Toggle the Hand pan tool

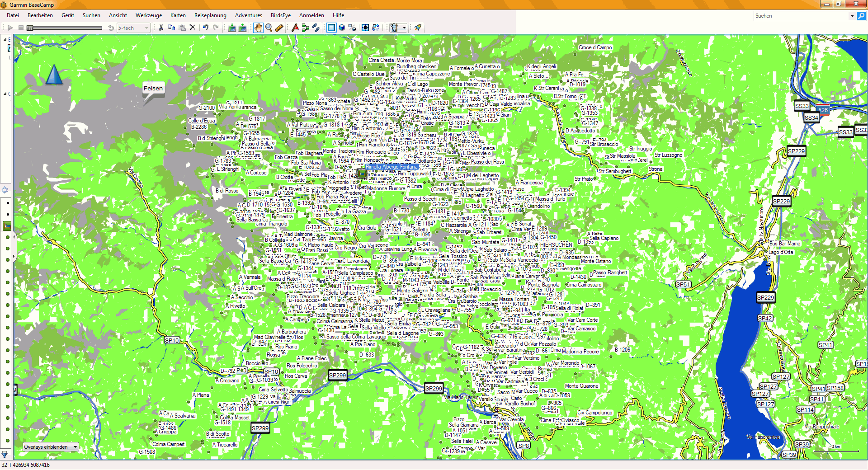[258, 28]
